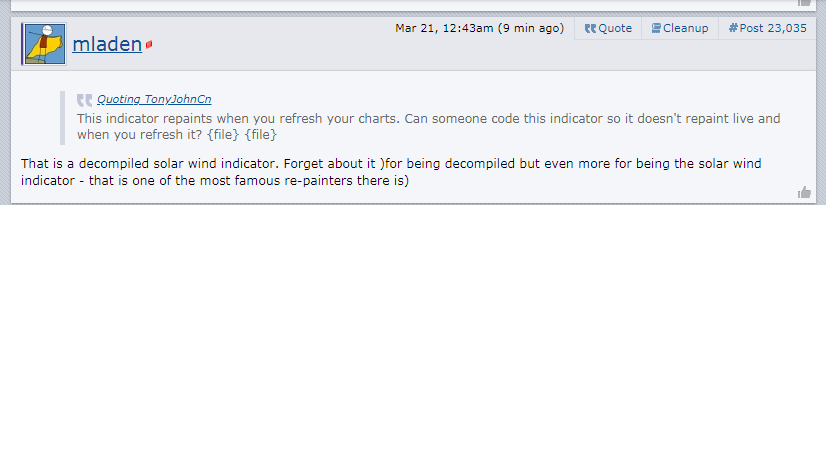Click the red status dot beside mladen
826x460 pixels.
149,45
